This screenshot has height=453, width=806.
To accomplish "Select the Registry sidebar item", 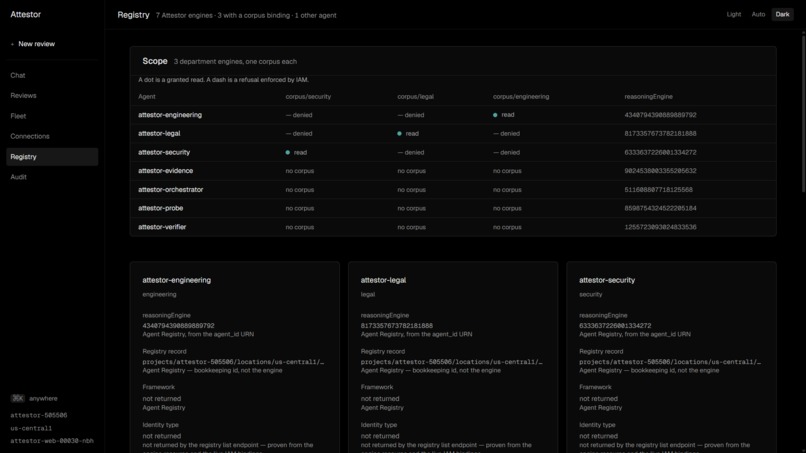I will tap(52, 157).
